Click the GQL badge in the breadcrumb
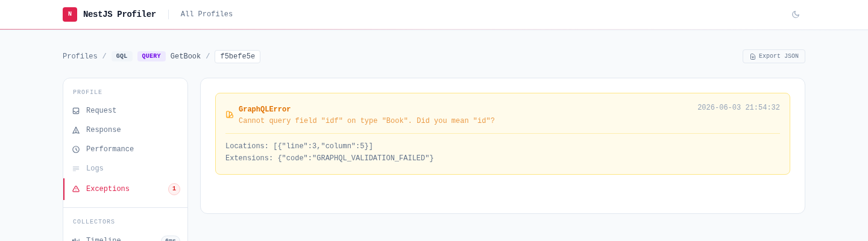The image size is (868, 241). (x=122, y=57)
